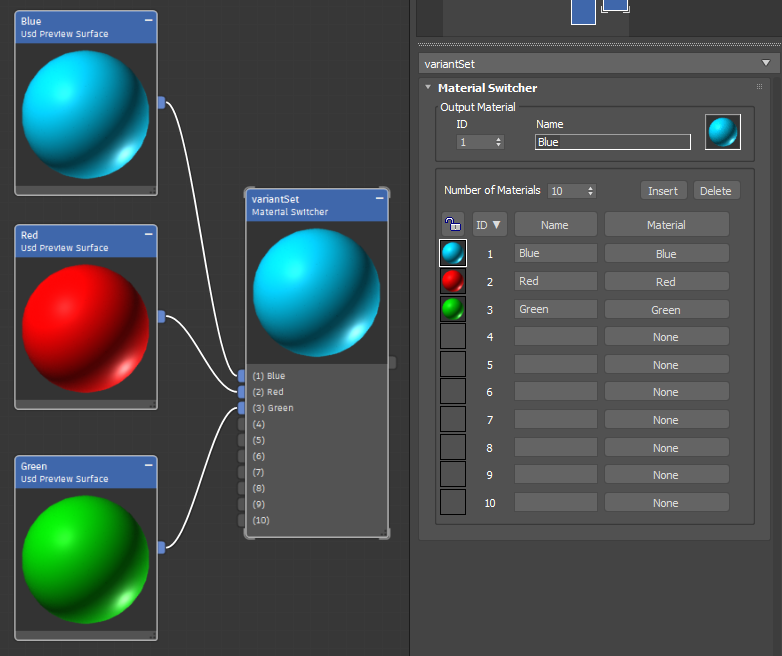Click the rollout drag handle beside Material Switcher
The height and width of the screenshot is (656, 782).
(x=759, y=87)
